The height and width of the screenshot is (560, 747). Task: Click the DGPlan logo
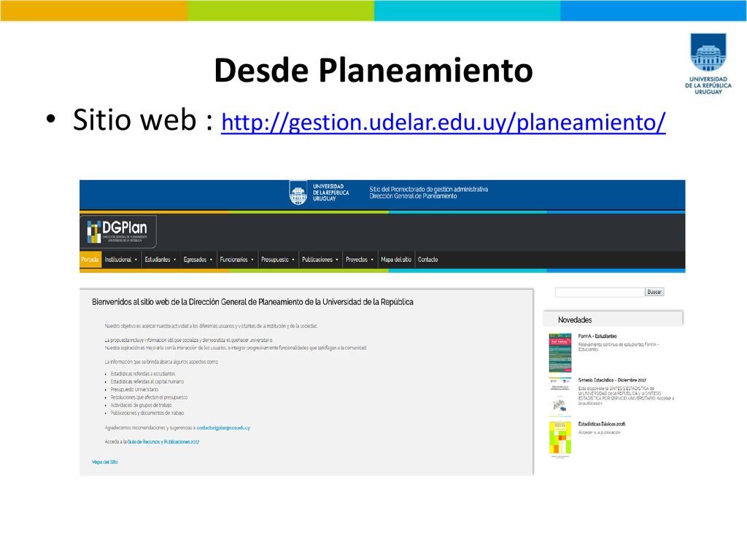[x=118, y=231]
